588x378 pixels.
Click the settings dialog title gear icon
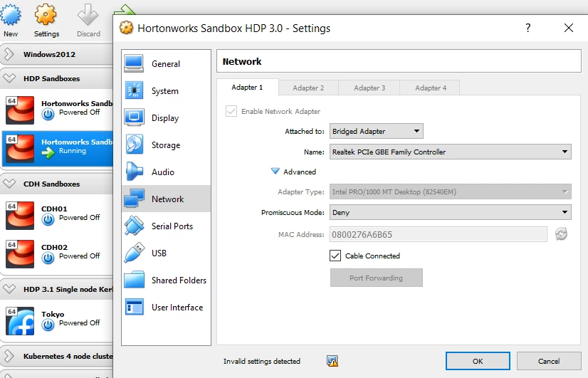point(127,28)
